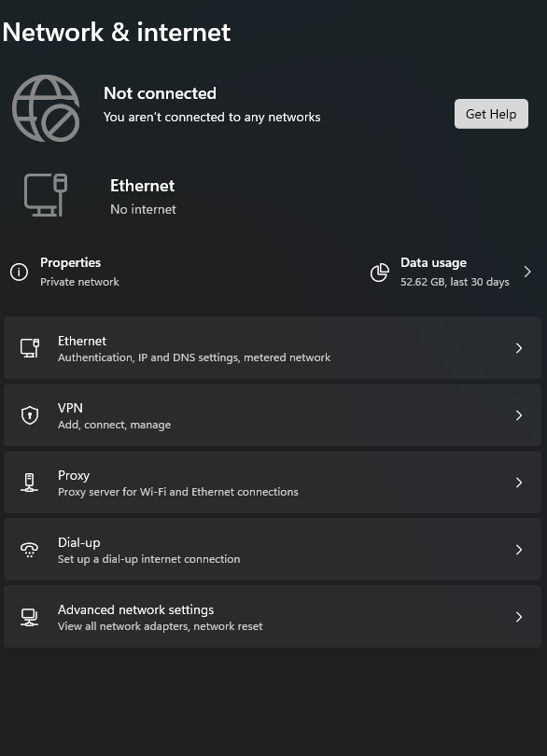Click the Proxy server icon
This screenshot has height=756, width=547.
tap(30, 483)
